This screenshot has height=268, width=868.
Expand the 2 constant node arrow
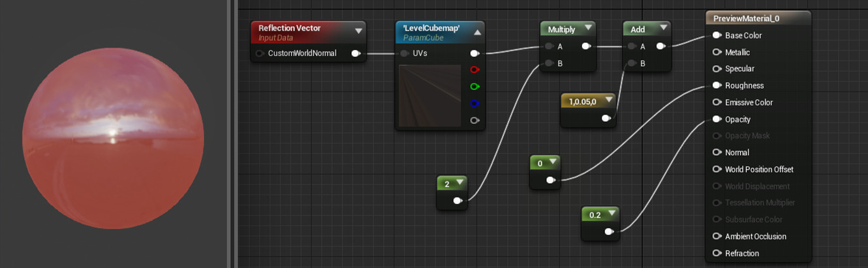[459, 183]
